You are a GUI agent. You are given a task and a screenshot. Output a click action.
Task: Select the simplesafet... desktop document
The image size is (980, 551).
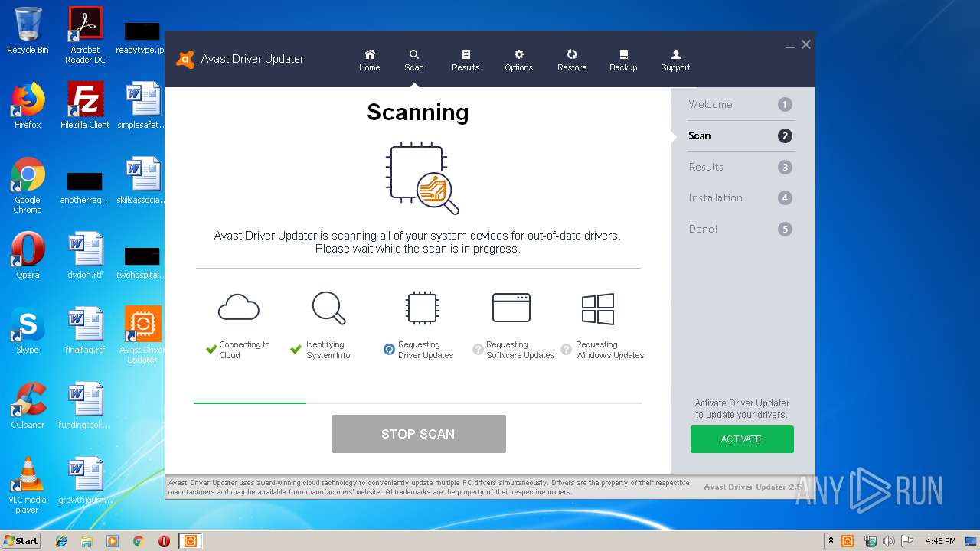[x=142, y=106]
